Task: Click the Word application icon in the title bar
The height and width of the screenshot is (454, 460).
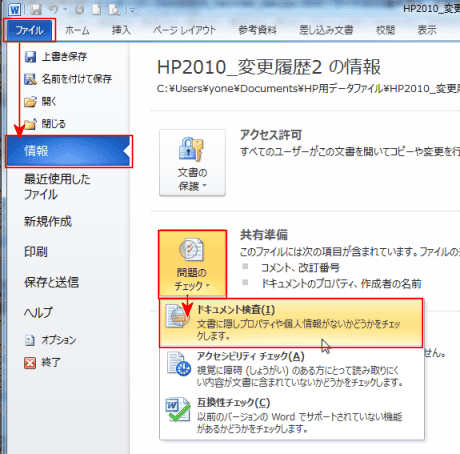Action: pos(15,10)
